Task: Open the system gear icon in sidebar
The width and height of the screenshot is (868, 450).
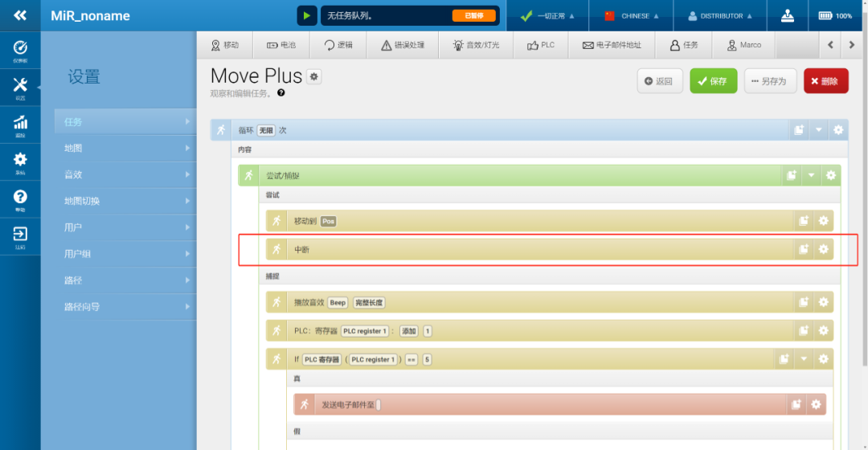Action: pos(20,162)
